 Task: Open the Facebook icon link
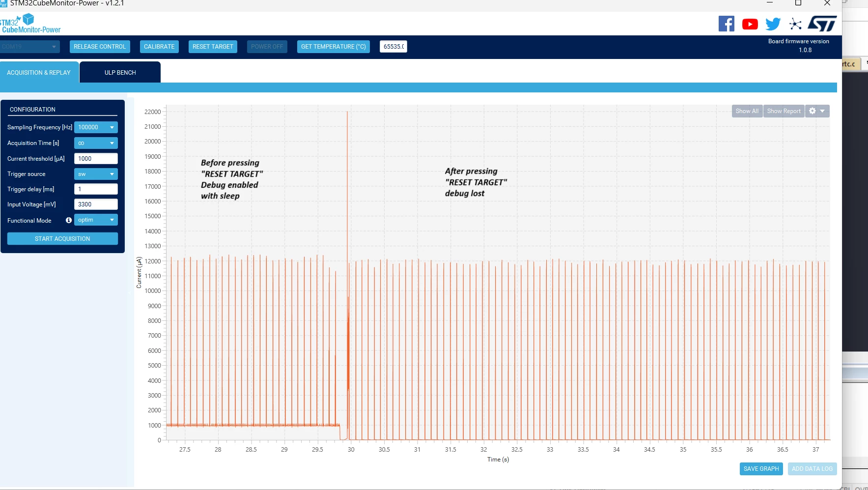pos(726,24)
